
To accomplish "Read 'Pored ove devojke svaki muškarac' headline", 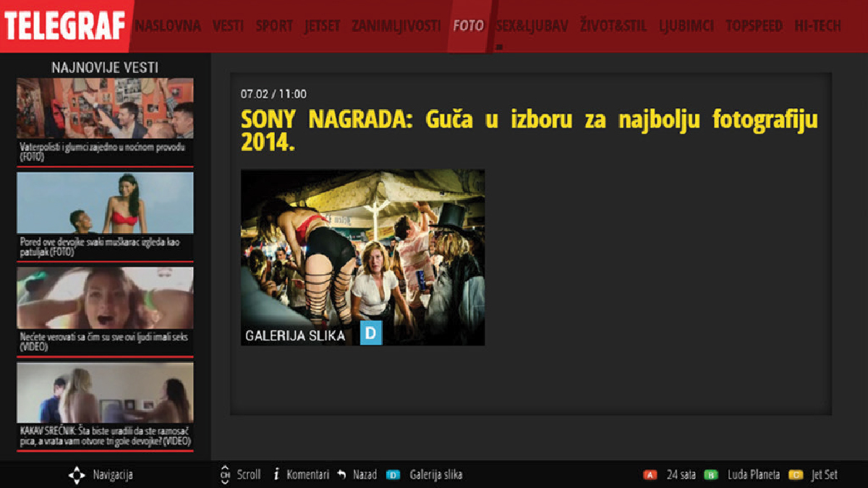I will pos(100,246).
